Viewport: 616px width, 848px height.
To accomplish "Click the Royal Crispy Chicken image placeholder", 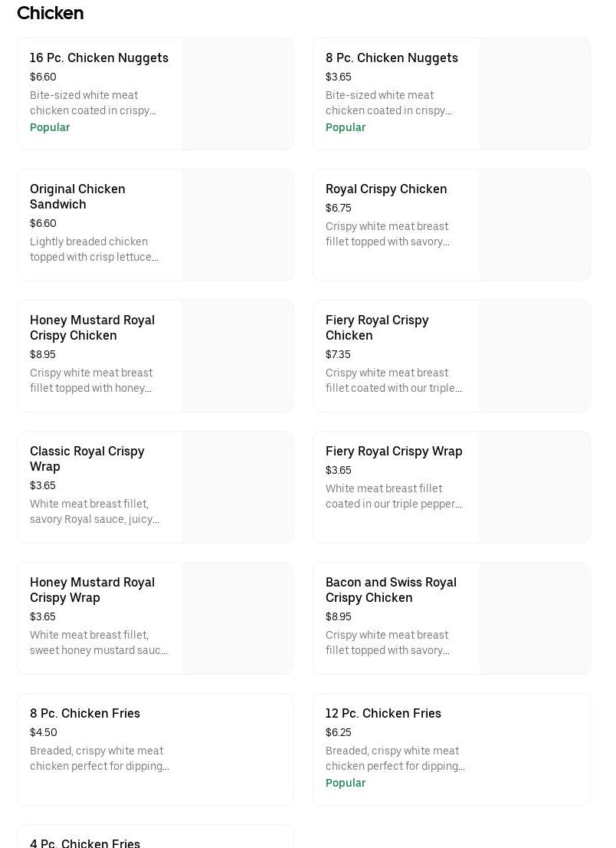I will point(535,225).
